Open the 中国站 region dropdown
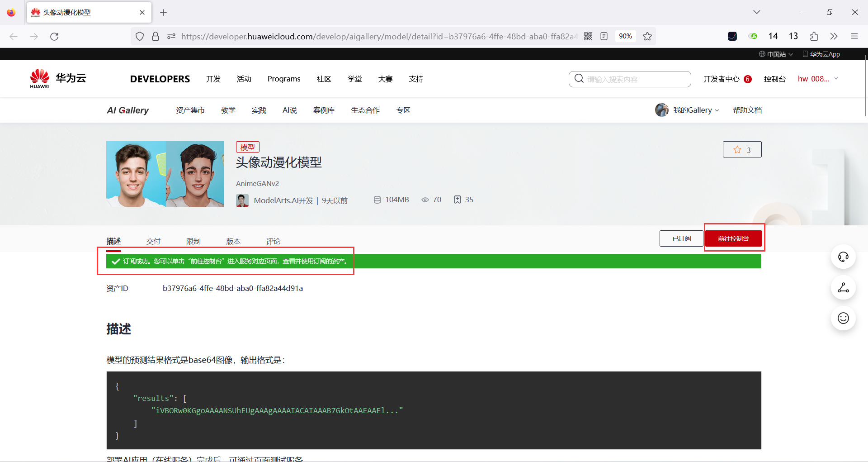This screenshot has height=462, width=868. [775, 54]
